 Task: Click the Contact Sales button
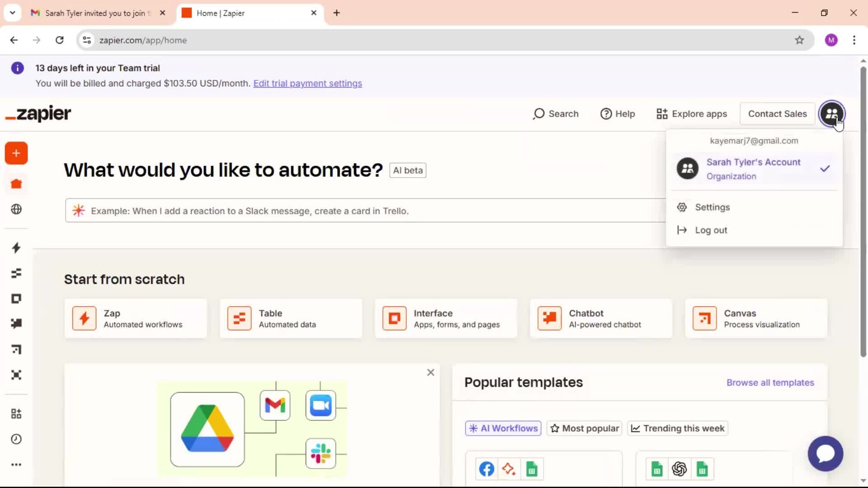click(777, 114)
